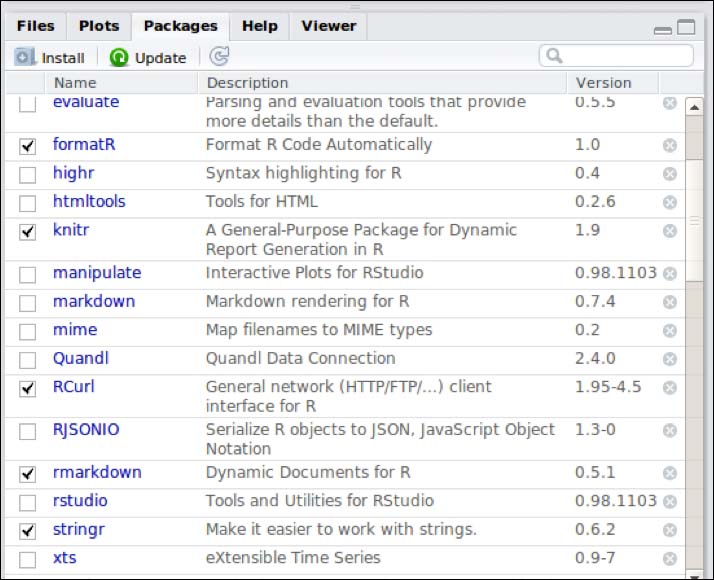Remove the stringr package
The width and height of the screenshot is (714, 580).
[669, 530]
